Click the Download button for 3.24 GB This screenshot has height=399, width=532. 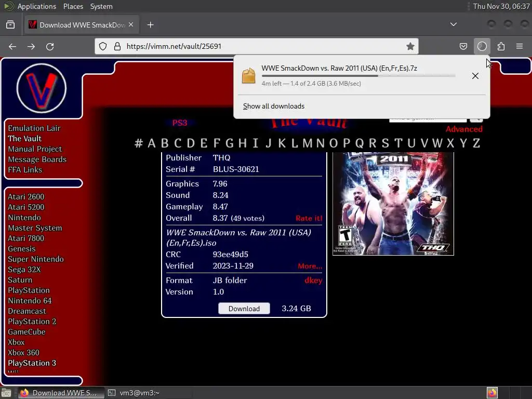pos(244,309)
